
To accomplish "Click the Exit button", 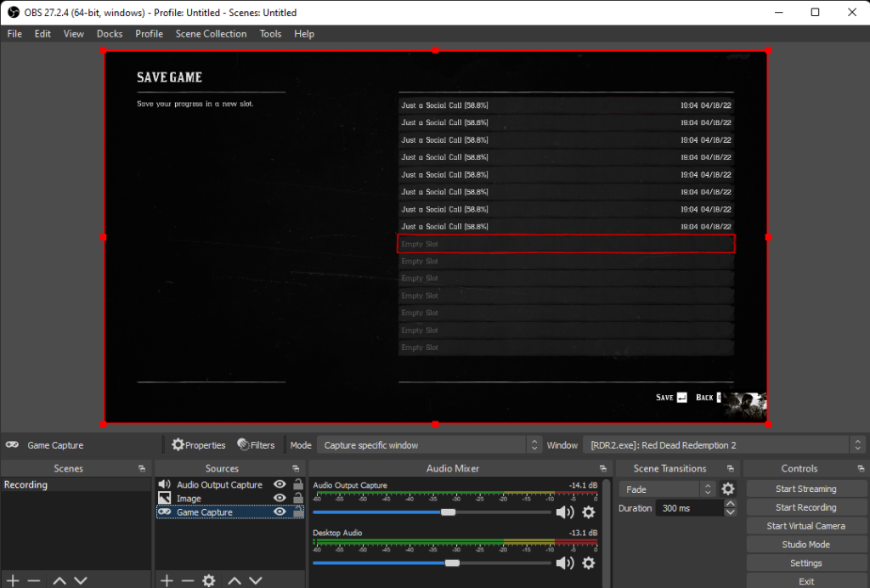I will (x=805, y=581).
